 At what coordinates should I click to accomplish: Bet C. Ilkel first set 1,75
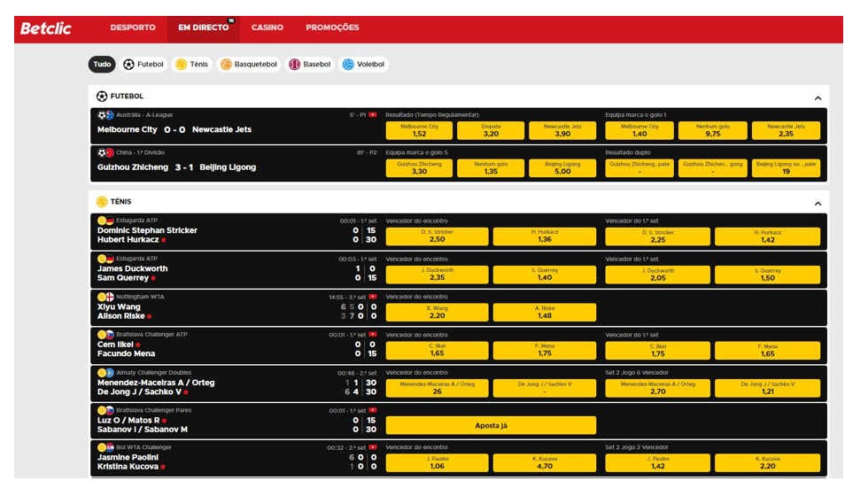coord(657,351)
